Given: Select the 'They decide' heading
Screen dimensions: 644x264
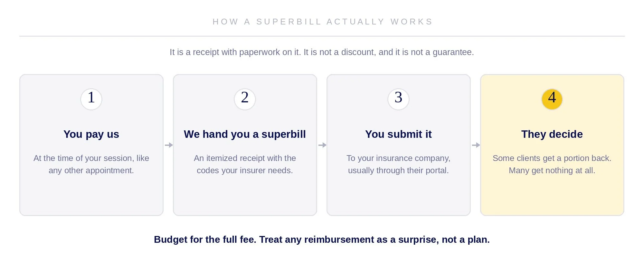Looking at the screenshot, I should pyautogui.click(x=552, y=134).
